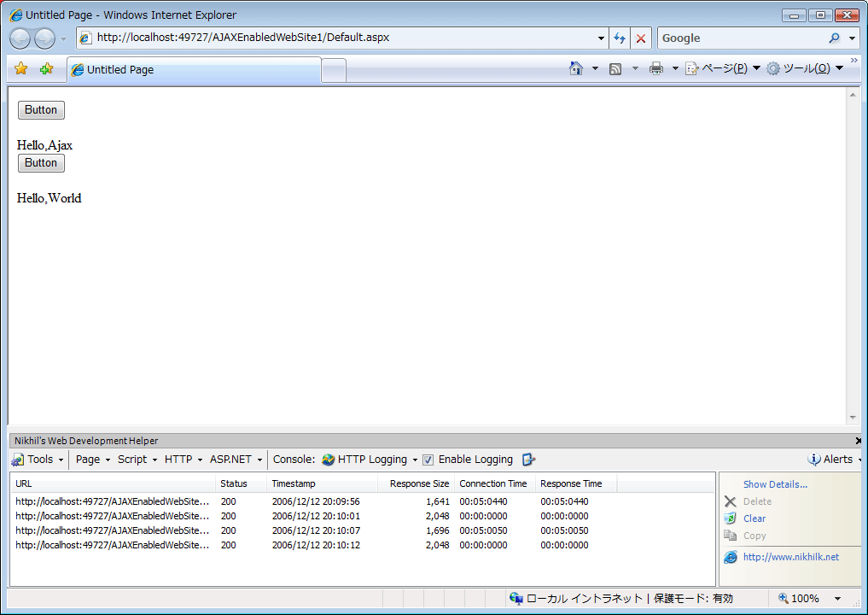
Task: Click the Refresh icon next to the address bar
Action: [621, 38]
